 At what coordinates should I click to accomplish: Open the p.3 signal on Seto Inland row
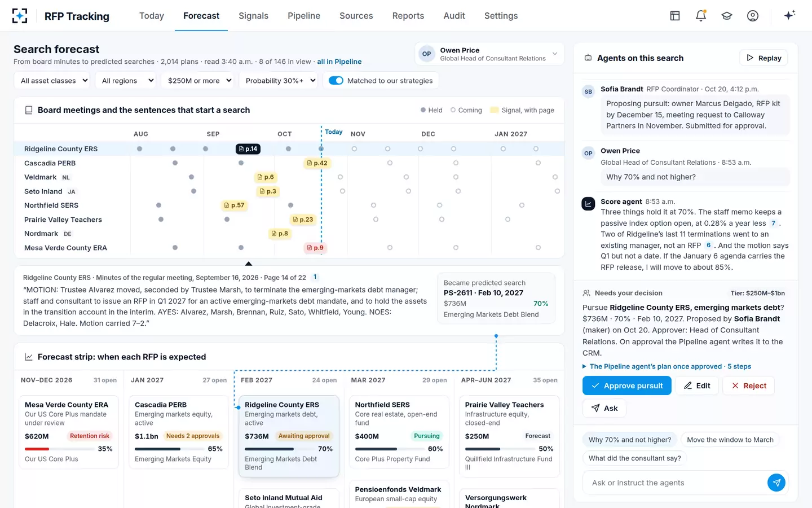click(x=268, y=191)
